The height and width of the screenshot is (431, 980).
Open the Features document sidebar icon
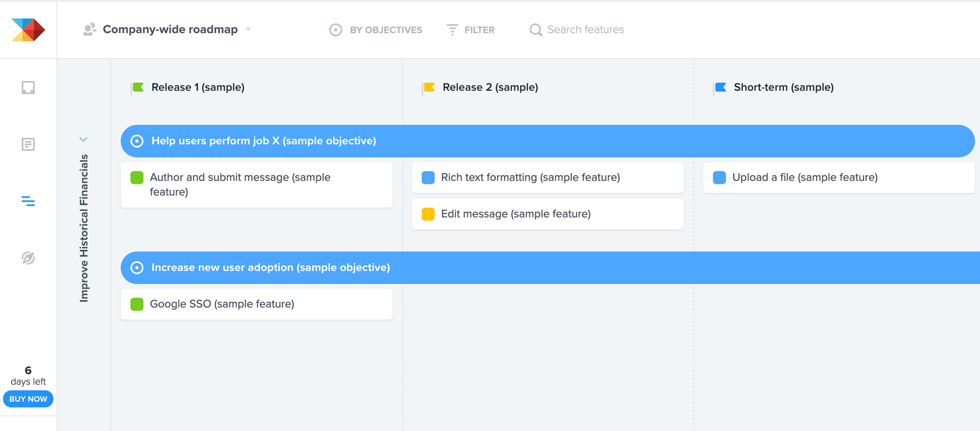point(28,144)
